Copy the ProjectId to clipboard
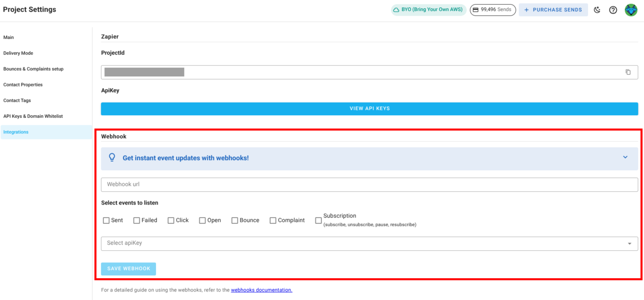This screenshot has width=644, height=300. [628, 72]
